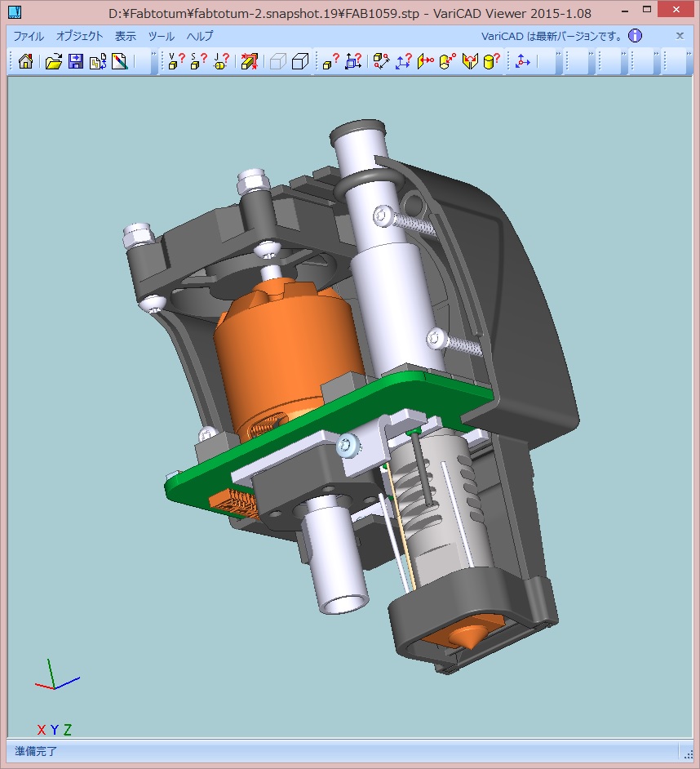The image size is (700, 769).
Task: Maximize the VariCAD Viewer window
Action: [647, 10]
